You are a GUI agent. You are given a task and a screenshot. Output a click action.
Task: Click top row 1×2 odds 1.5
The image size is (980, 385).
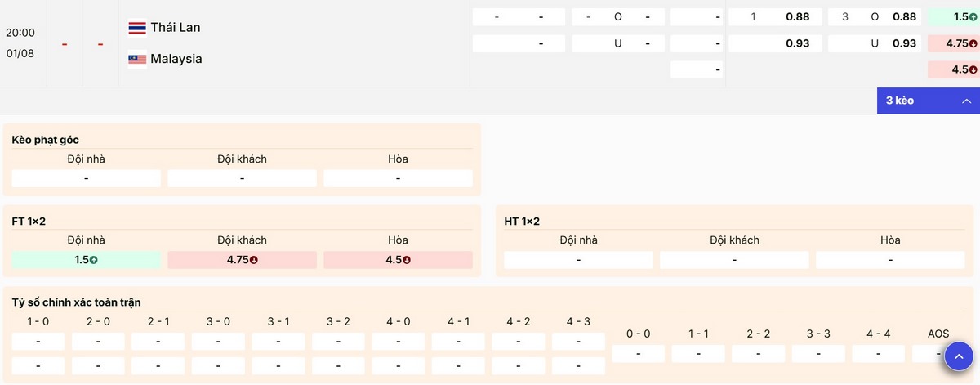(954, 17)
